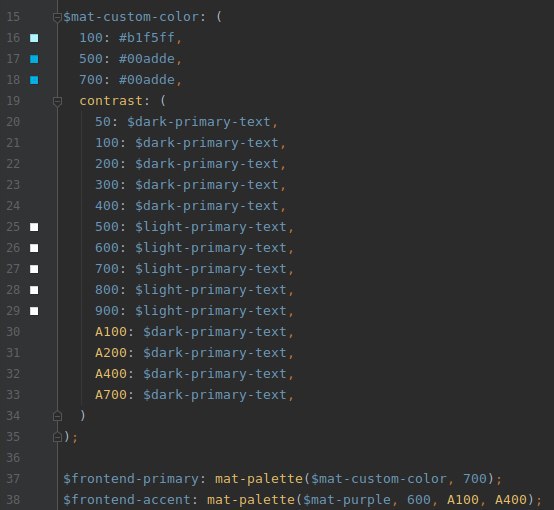Click $dark-primary-text on the 400 line
The height and width of the screenshot is (510, 554).
pos(207,206)
